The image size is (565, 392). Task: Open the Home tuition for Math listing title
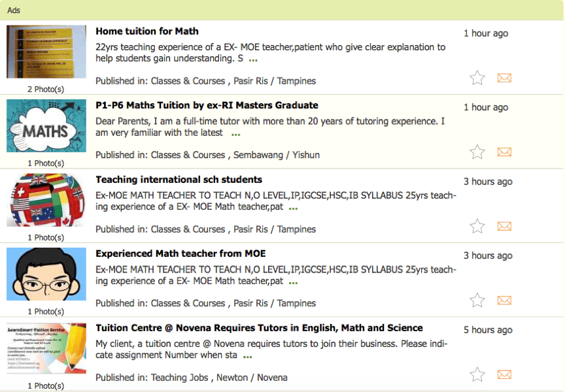tap(147, 31)
